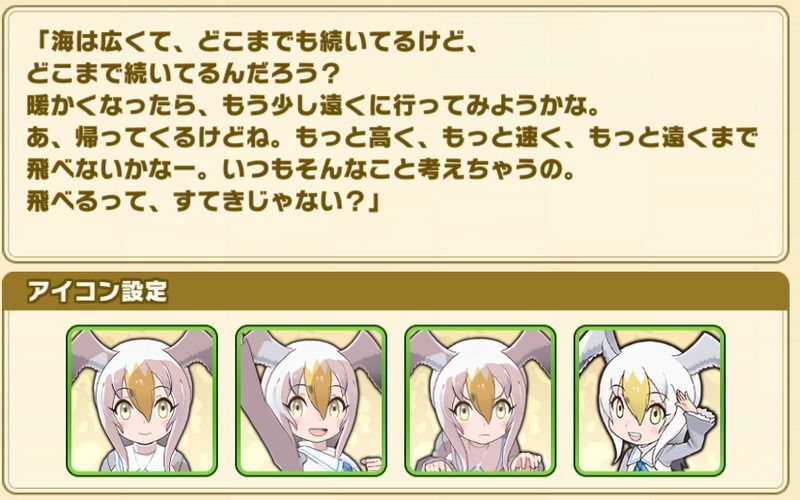The image size is (800, 500).
Task: Click the opening quotation bracket of the text
Action: (39, 43)
